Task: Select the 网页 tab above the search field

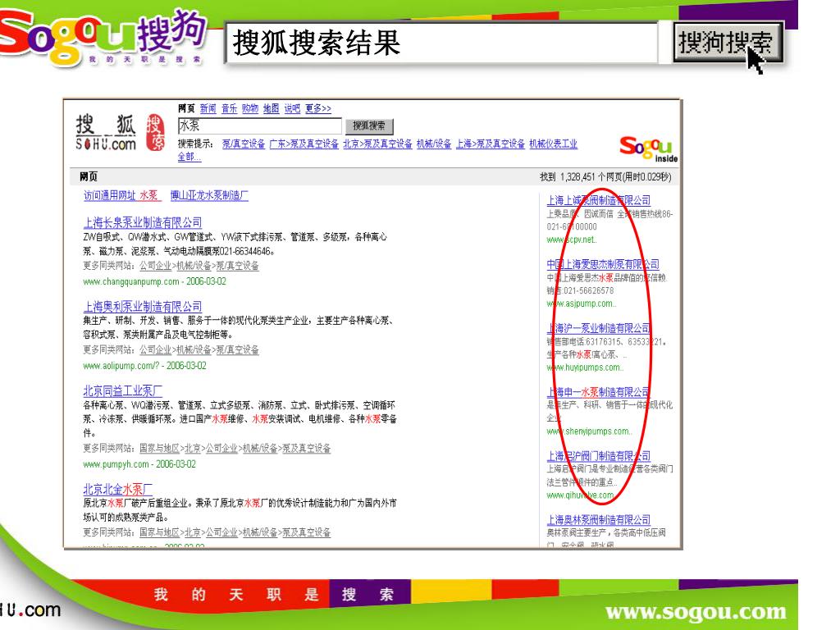Action: coord(186,108)
